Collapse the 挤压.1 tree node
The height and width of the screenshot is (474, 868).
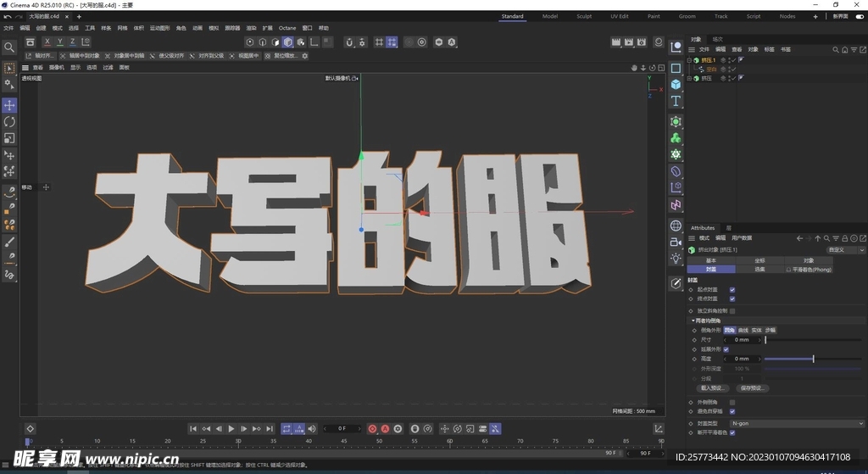point(689,60)
